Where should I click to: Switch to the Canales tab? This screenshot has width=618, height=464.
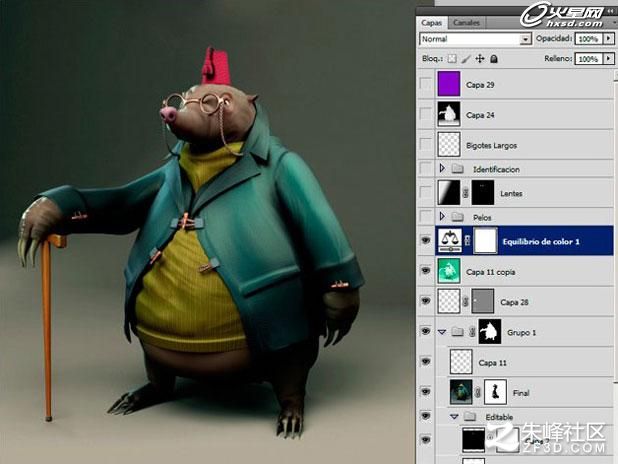(x=466, y=22)
